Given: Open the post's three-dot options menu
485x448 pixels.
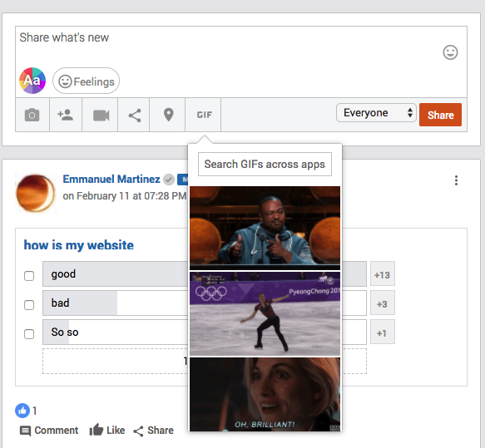Looking at the screenshot, I should 456,180.
